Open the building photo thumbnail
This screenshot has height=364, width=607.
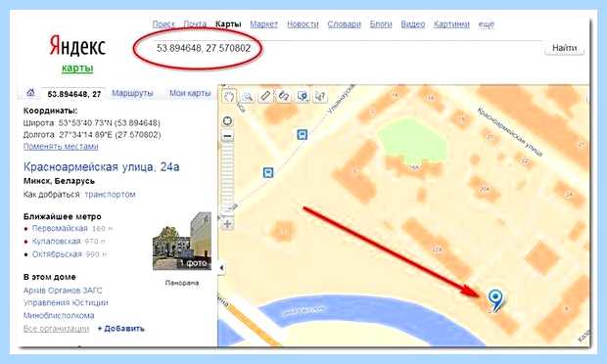(x=182, y=241)
